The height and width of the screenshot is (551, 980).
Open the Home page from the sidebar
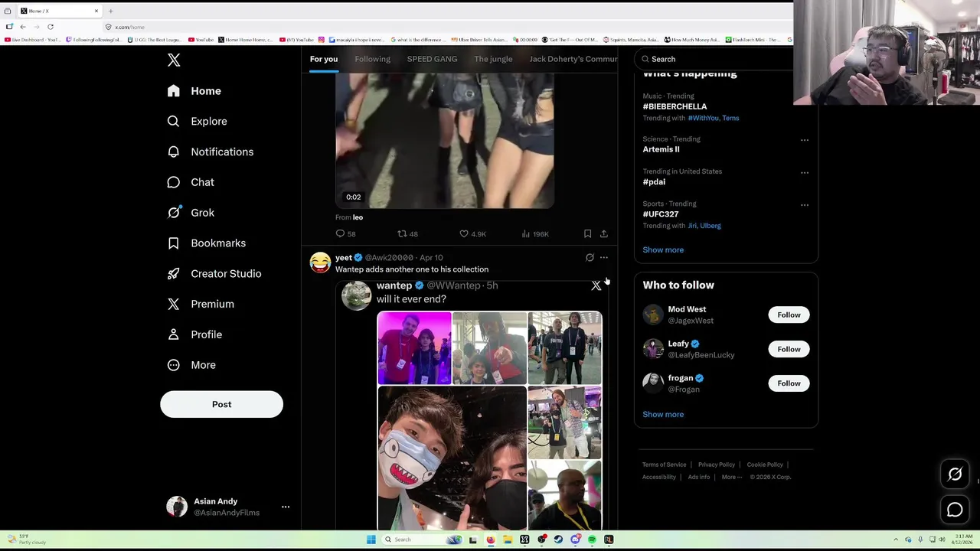pyautogui.click(x=194, y=91)
